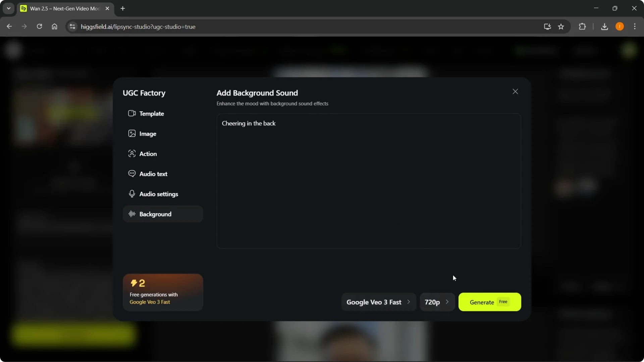The image size is (644, 362).
Task: Expand the 720p resolution selector
Action: 437,302
